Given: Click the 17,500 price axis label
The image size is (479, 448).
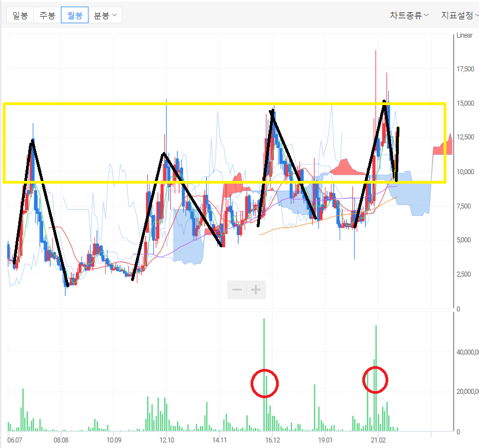Looking at the screenshot, I should click(465, 69).
